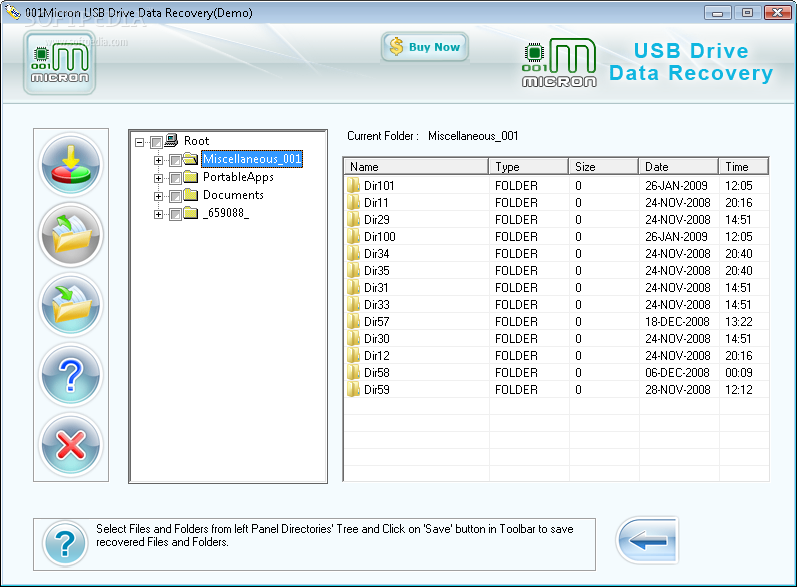Click the Dir58 folder icon
This screenshot has width=797, height=587.
tap(353, 372)
